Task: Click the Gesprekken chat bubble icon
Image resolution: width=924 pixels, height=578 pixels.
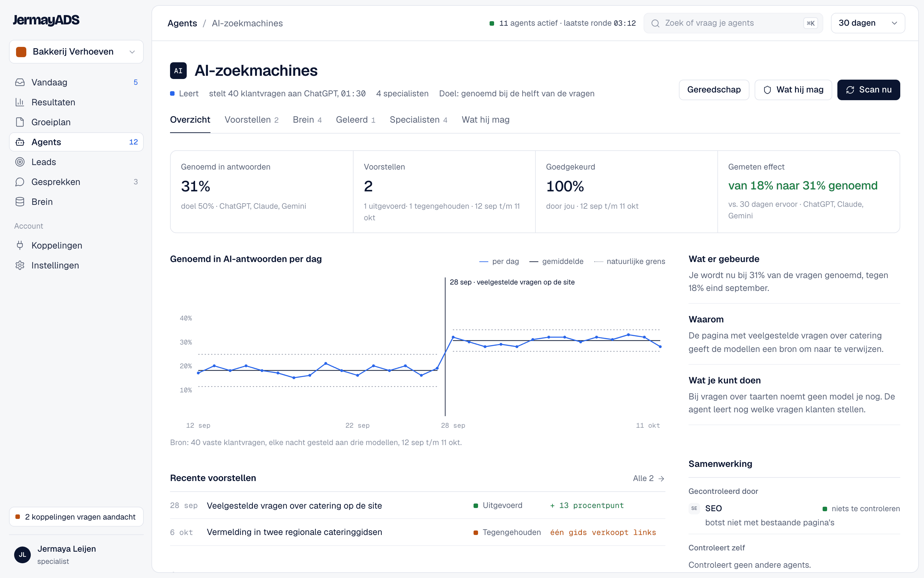Action: tap(20, 181)
